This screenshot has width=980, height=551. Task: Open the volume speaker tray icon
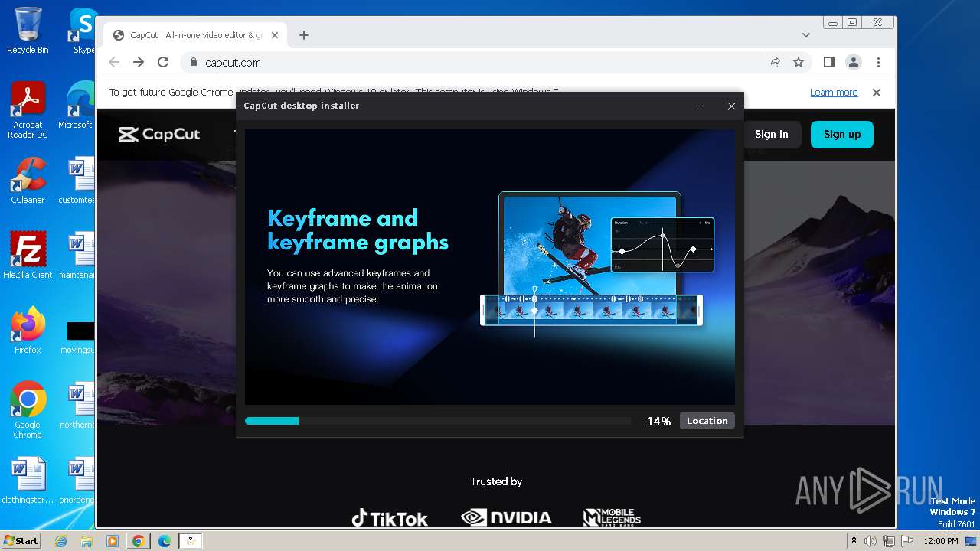pyautogui.click(x=871, y=541)
